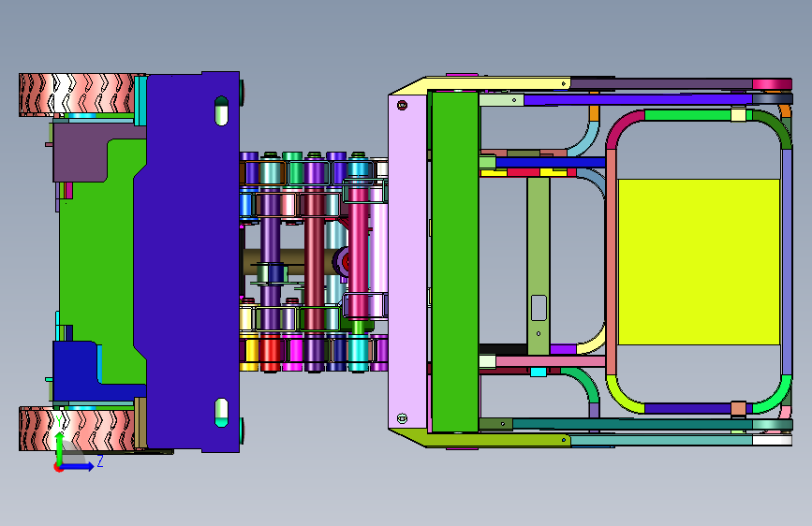Viewport: 812px width, 526px height.
Task: Select the bottom screw on the lavender plate
Action: point(402,417)
